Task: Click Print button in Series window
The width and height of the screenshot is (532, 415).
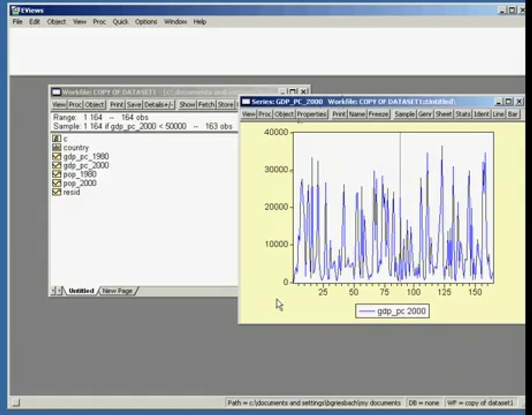Action: coord(339,114)
